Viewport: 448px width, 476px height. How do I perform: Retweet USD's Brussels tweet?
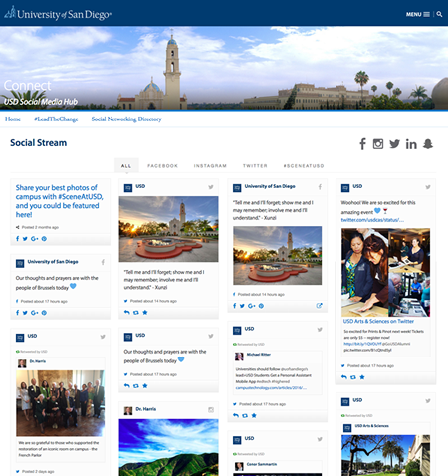136,385
